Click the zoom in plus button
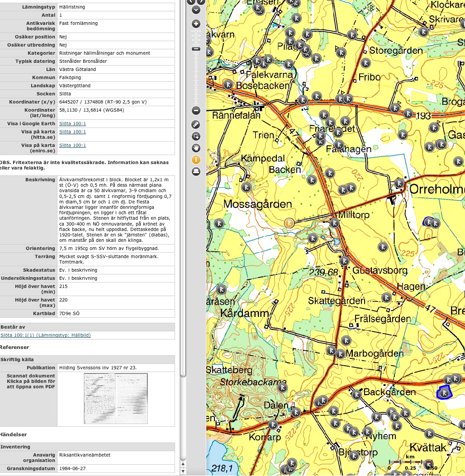465x476 pixels. pos(196,24)
